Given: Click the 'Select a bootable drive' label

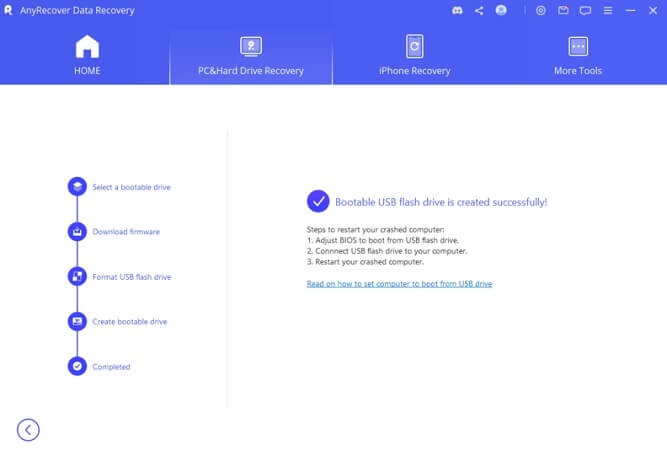Looking at the screenshot, I should pos(131,187).
